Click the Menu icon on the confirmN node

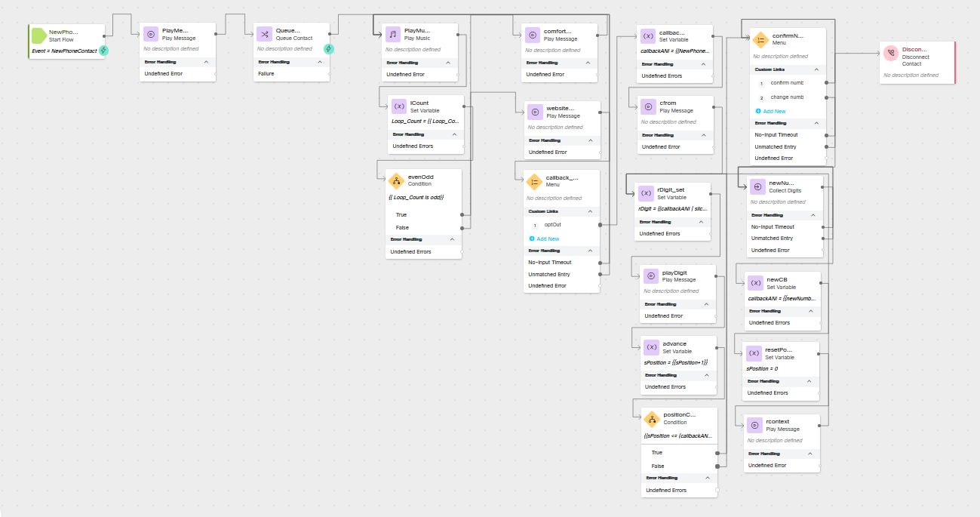click(759, 40)
